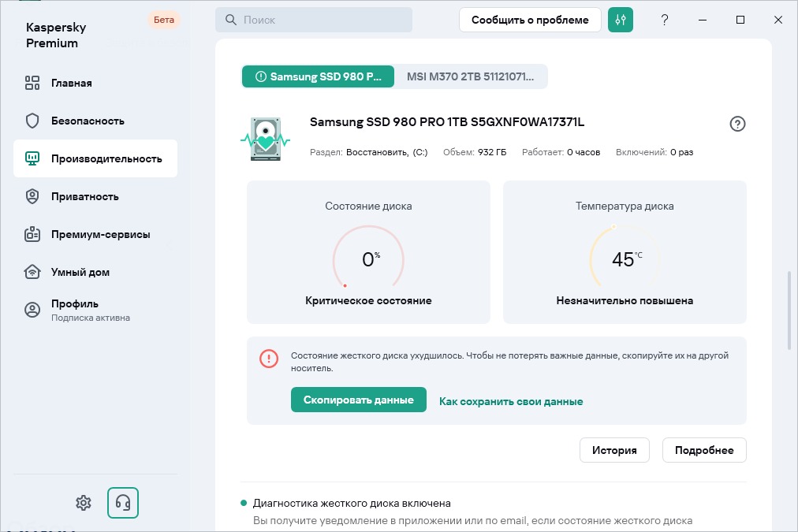The image size is (798, 532).
Task: Select the Samsung SSD 980 PRO tab
Action: point(318,76)
